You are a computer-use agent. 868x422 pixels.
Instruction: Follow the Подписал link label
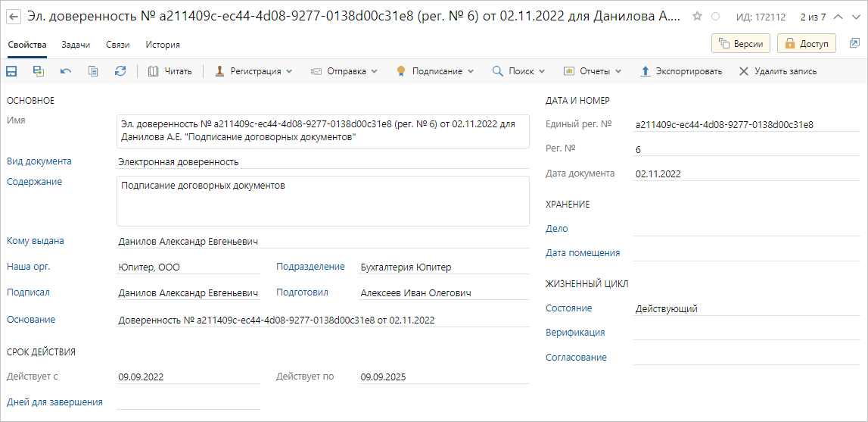point(28,292)
